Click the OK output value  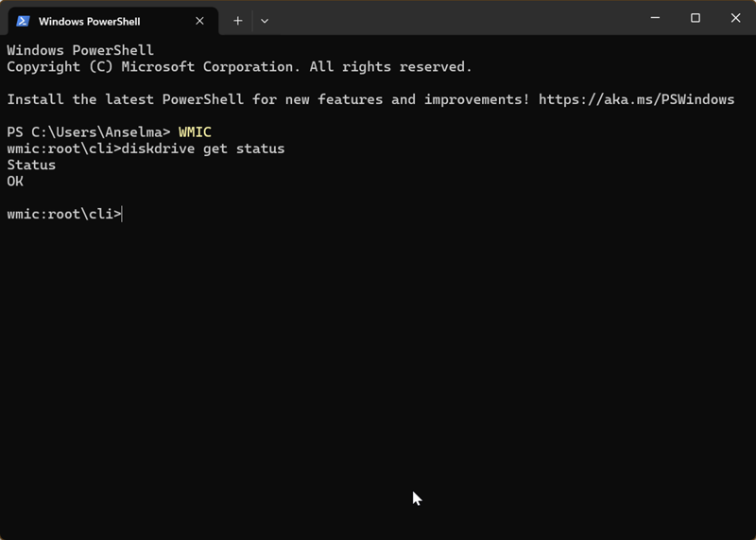[x=15, y=181]
